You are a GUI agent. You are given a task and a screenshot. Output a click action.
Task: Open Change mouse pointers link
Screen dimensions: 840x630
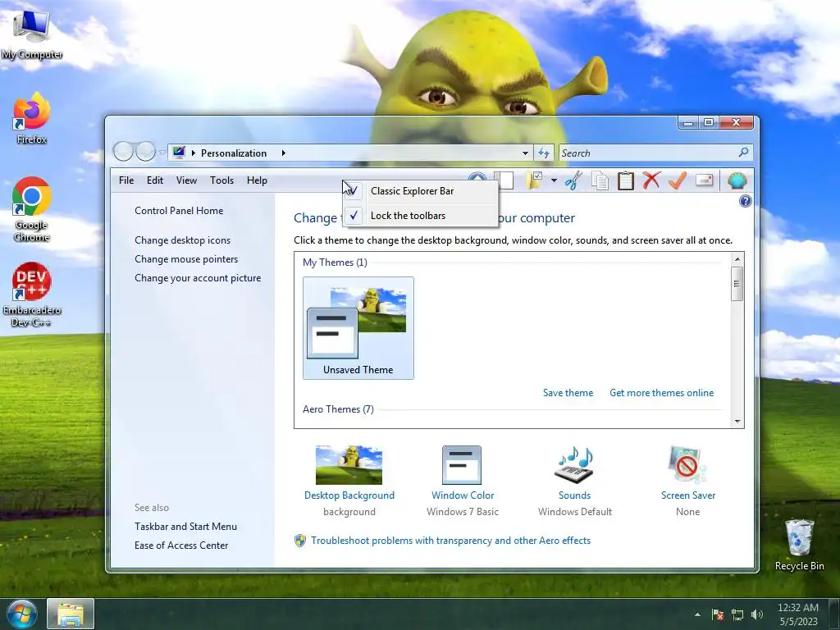[x=186, y=259]
